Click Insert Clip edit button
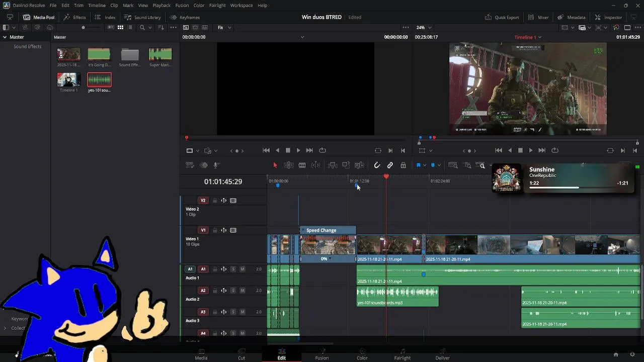644x362 pixels. click(x=333, y=165)
